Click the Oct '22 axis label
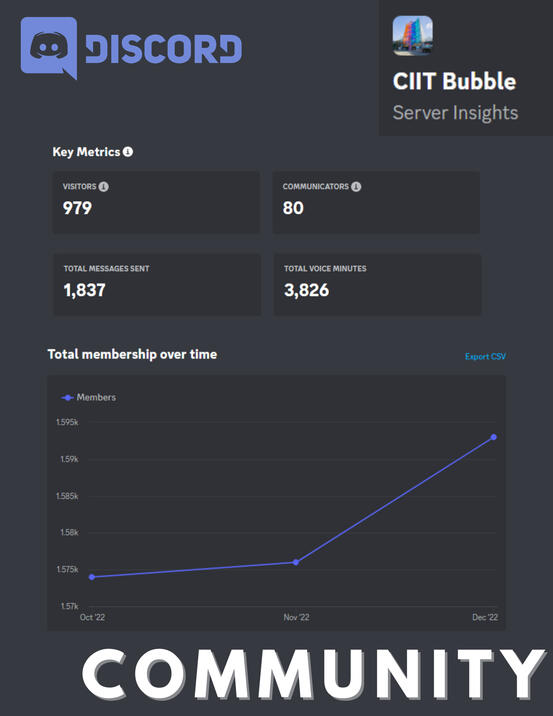 click(x=92, y=617)
